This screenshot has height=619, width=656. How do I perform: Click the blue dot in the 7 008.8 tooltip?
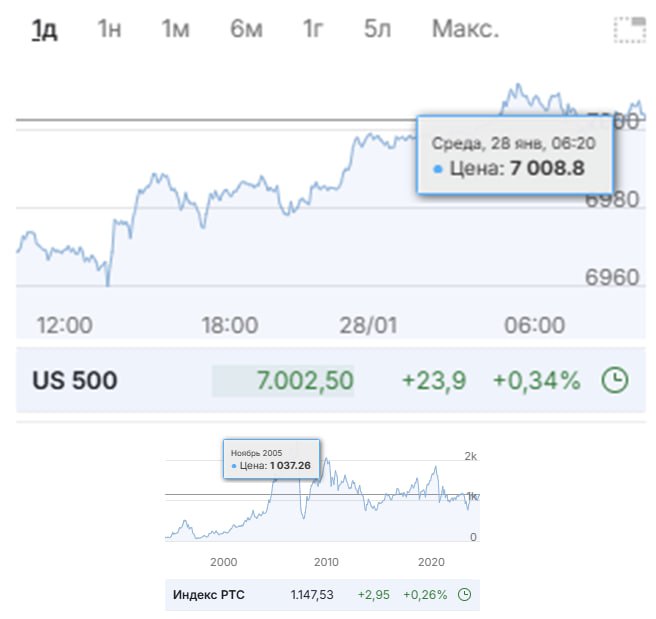coord(438,168)
